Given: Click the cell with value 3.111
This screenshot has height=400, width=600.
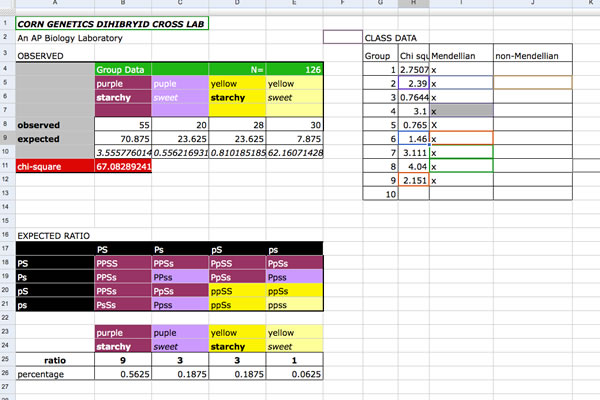Looking at the screenshot, I should click(414, 153).
